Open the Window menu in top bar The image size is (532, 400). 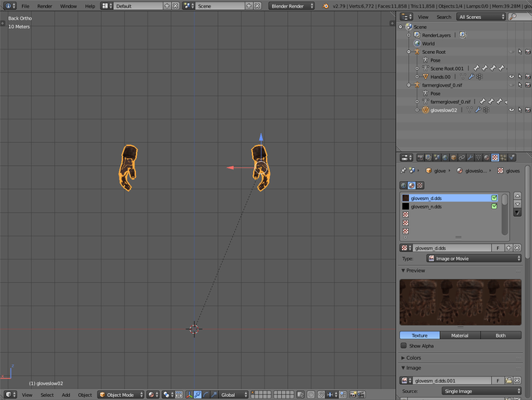point(68,5)
